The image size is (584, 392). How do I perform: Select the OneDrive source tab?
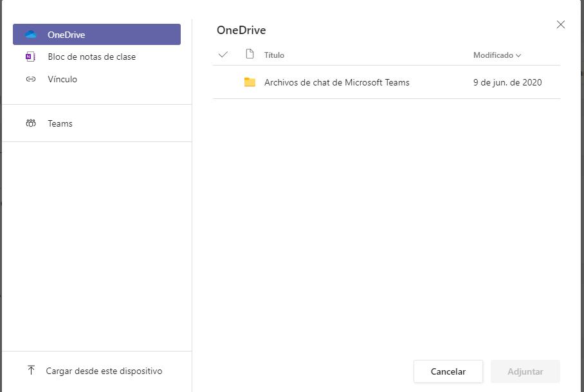(x=97, y=35)
